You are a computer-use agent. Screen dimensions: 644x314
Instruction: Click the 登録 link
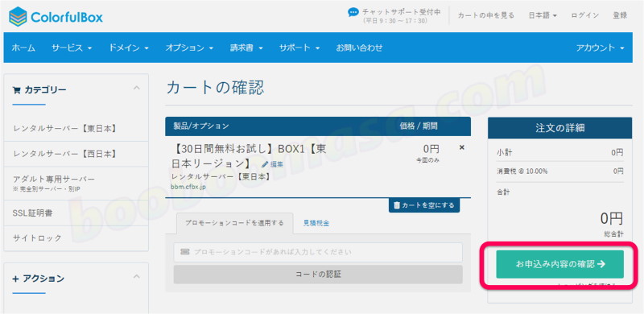[x=620, y=15]
